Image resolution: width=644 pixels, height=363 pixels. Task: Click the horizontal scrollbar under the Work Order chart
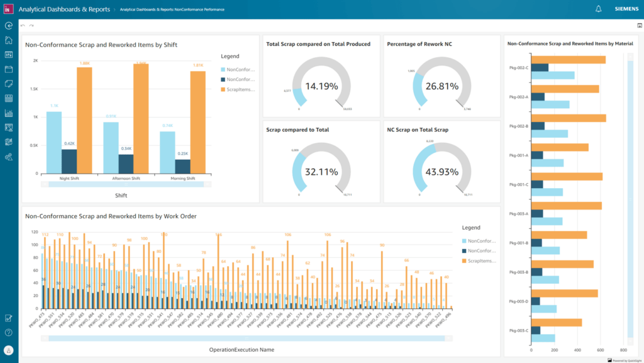point(245,339)
